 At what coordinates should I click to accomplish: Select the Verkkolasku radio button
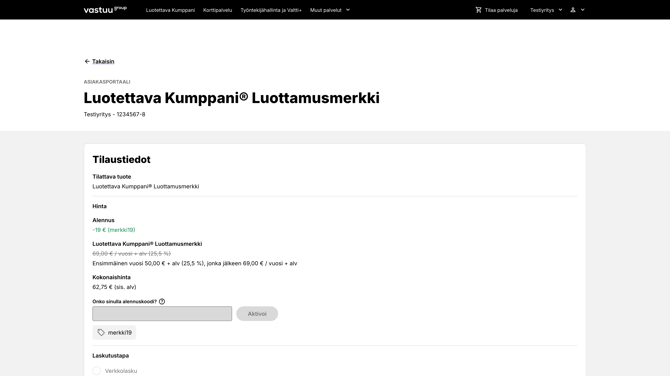click(97, 371)
